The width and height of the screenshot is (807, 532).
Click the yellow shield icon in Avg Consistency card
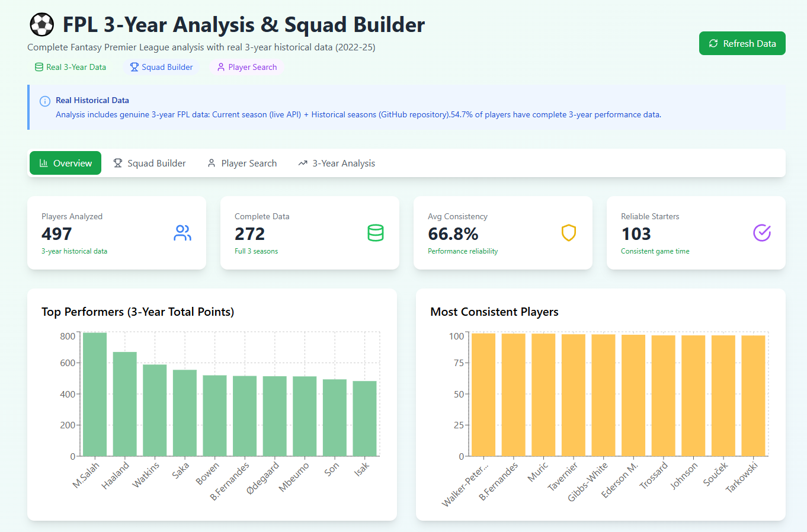coord(569,233)
